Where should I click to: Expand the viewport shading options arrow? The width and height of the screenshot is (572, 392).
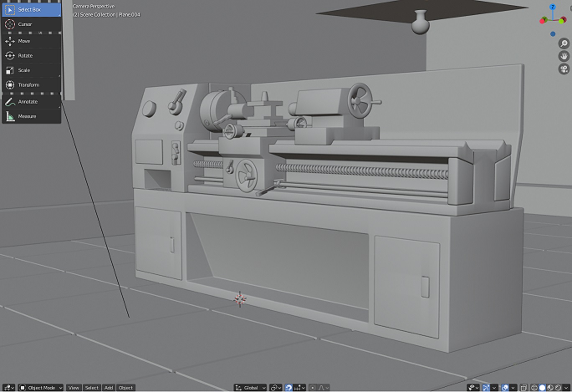[x=567, y=388]
